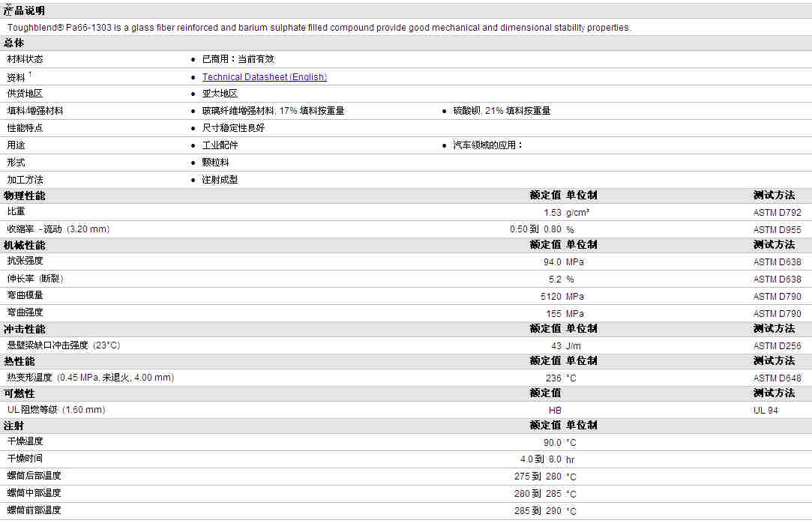Select the 玻璃纤维增强材料 17% filler text
This screenshot has height=523, width=812.
[x=273, y=111]
